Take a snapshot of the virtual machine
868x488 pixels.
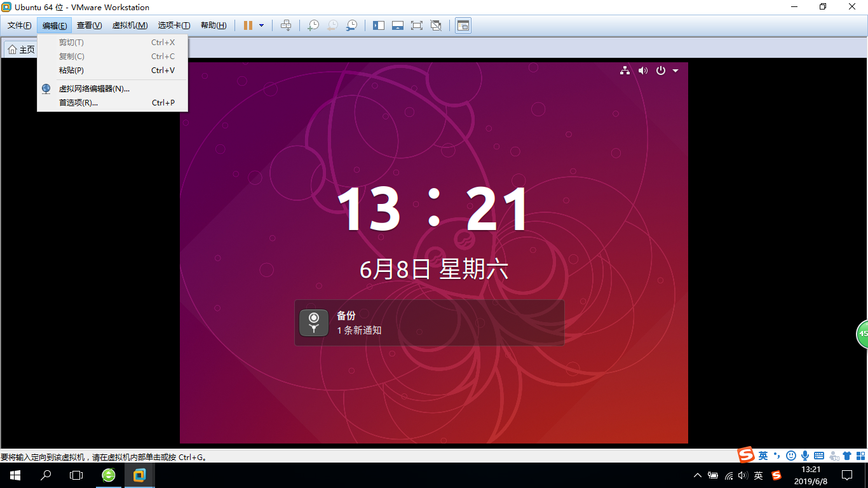[x=313, y=25]
